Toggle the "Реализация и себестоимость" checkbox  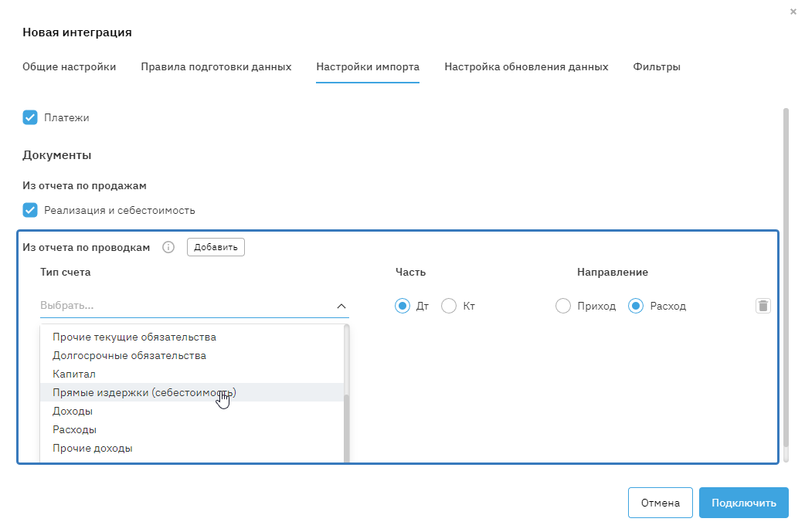pyautogui.click(x=30, y=210)
